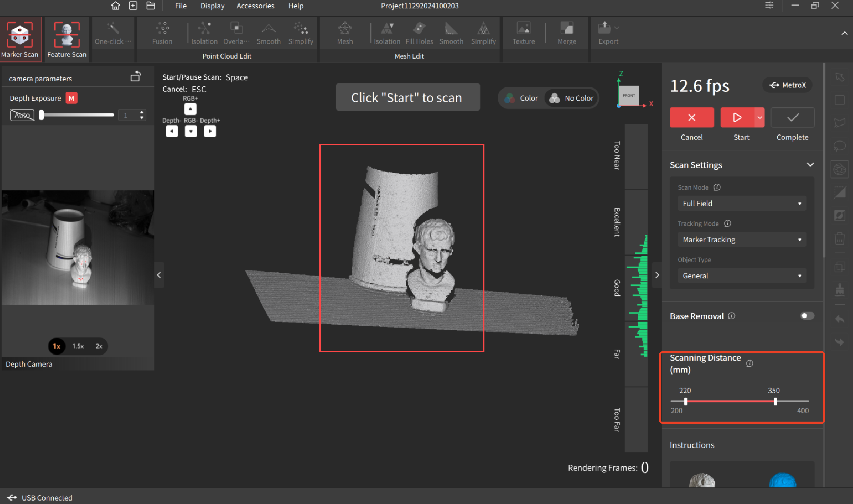Click the Tracking Mode info icon
The width and height of the screenshot is (853, 504).
tap(727, 223)
